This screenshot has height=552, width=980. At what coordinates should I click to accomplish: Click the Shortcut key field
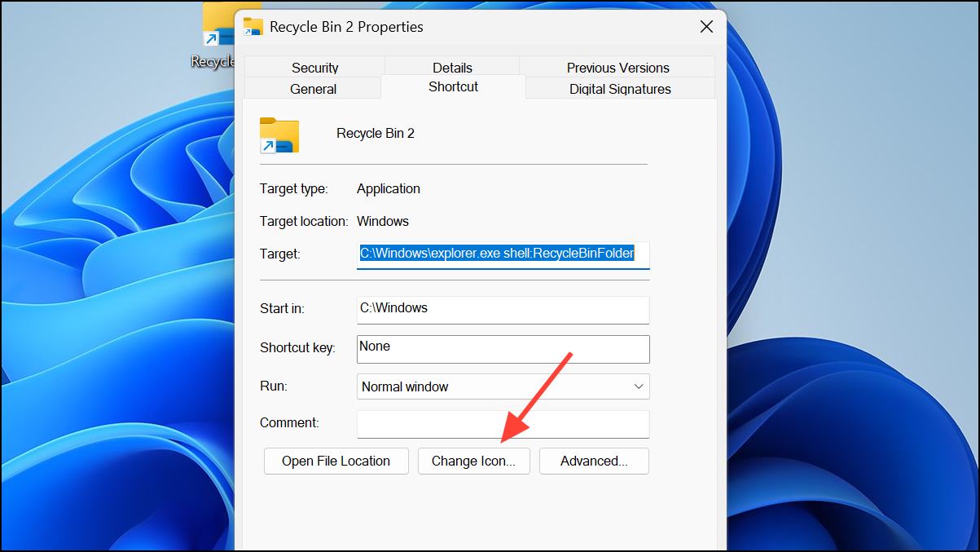(503, 349)
